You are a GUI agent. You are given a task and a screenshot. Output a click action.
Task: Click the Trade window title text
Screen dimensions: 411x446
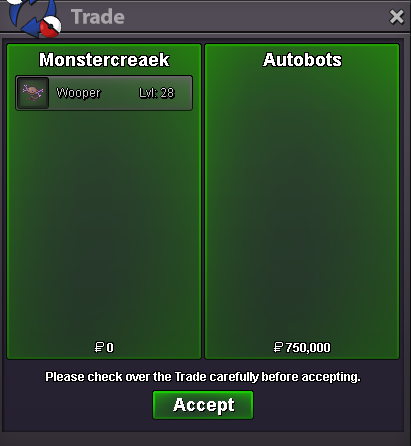click(98, 17)
